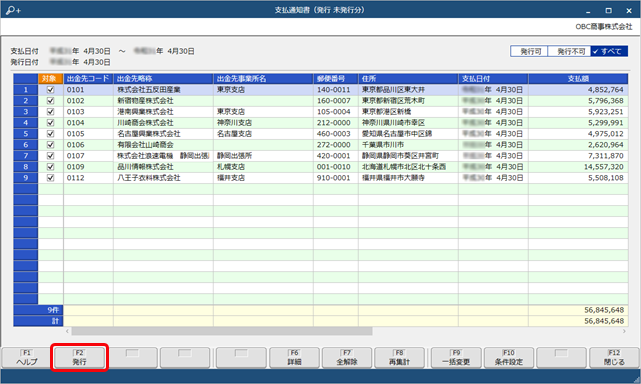Click the 発行日付 date value
This screenshot has height=384, width=641.
[80, 62]
